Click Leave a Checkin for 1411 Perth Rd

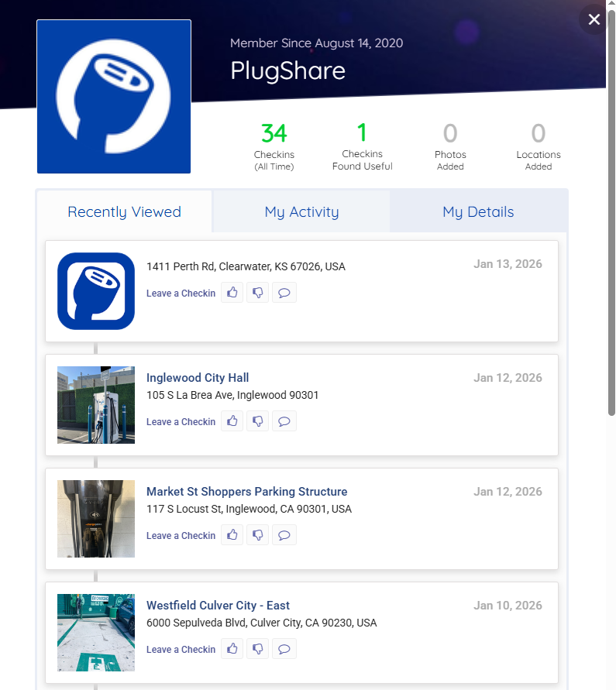pyautogui.click(x=181, y=294)
